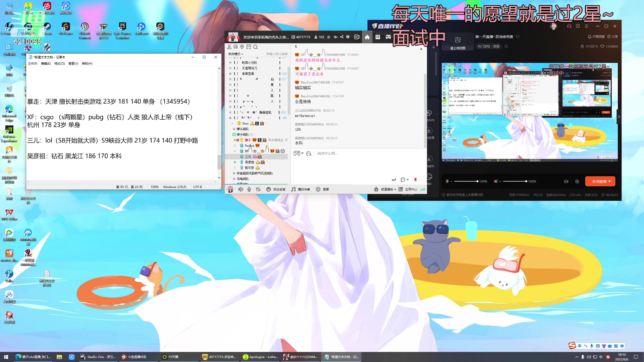Image resolution: width=644 pixels, height=362 pixels.
Task: Select the 乌龟战队 sub-channel
Action: click(x=243, y=179)
